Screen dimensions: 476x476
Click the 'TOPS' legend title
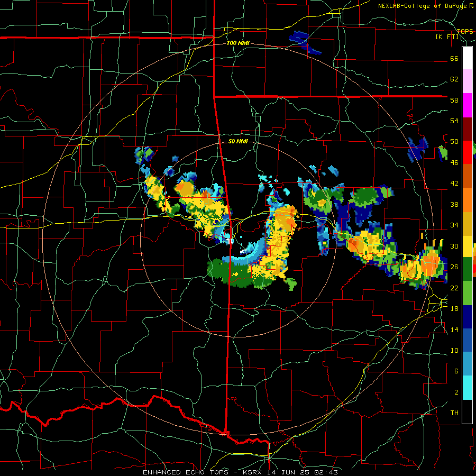tap(465, 31)
